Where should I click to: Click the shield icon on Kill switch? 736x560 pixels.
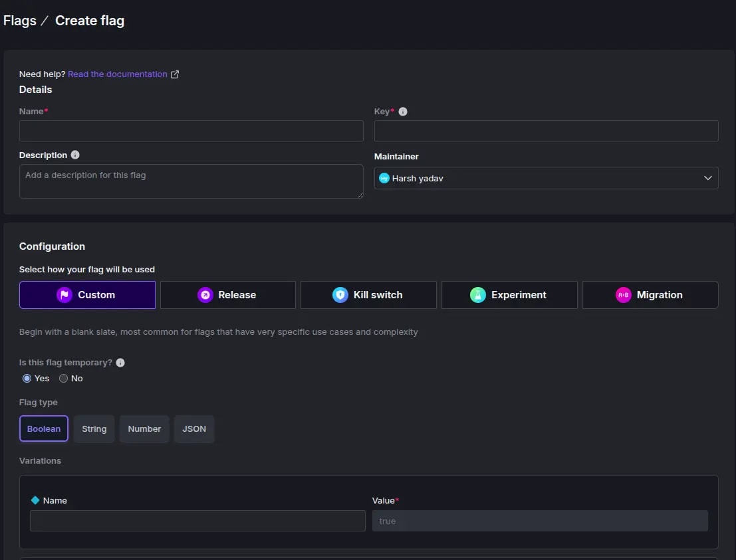tap(340, 295)
